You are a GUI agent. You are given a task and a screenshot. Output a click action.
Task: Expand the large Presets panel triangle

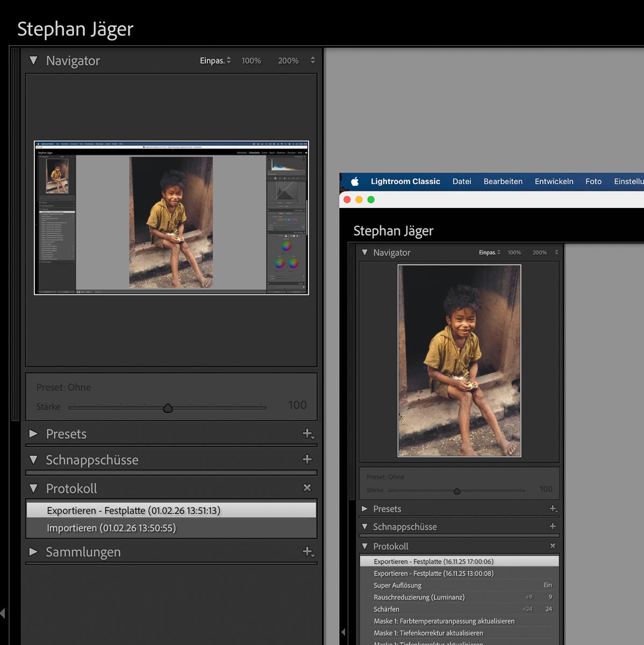click(33, 434)
